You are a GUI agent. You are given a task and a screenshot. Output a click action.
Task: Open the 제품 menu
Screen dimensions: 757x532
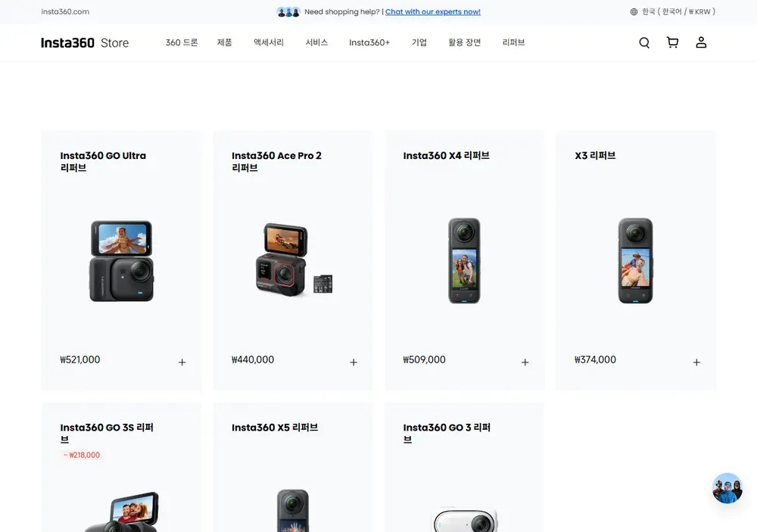(225, 42)
